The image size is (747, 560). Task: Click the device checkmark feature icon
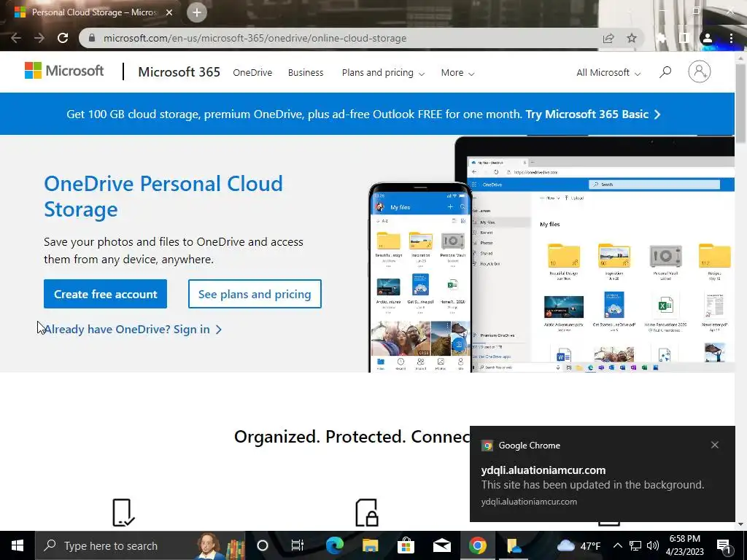(x=123, y=513)
